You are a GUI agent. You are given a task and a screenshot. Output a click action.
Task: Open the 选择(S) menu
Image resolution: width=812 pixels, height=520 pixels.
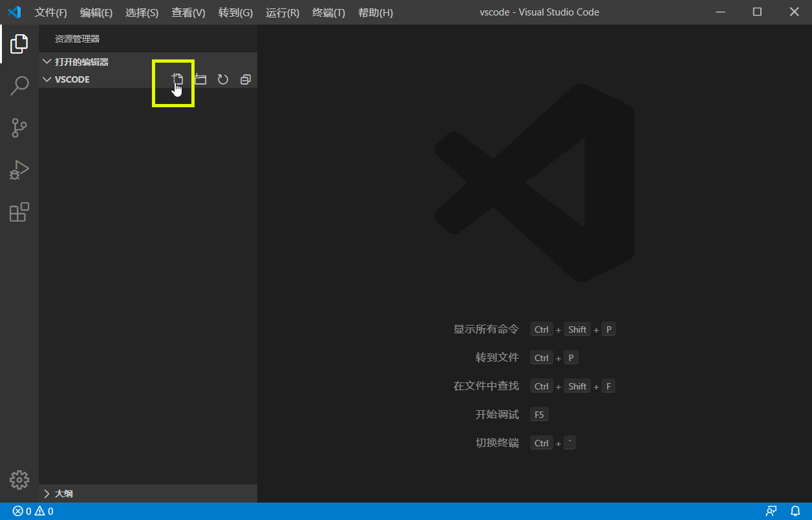(142, 12)
